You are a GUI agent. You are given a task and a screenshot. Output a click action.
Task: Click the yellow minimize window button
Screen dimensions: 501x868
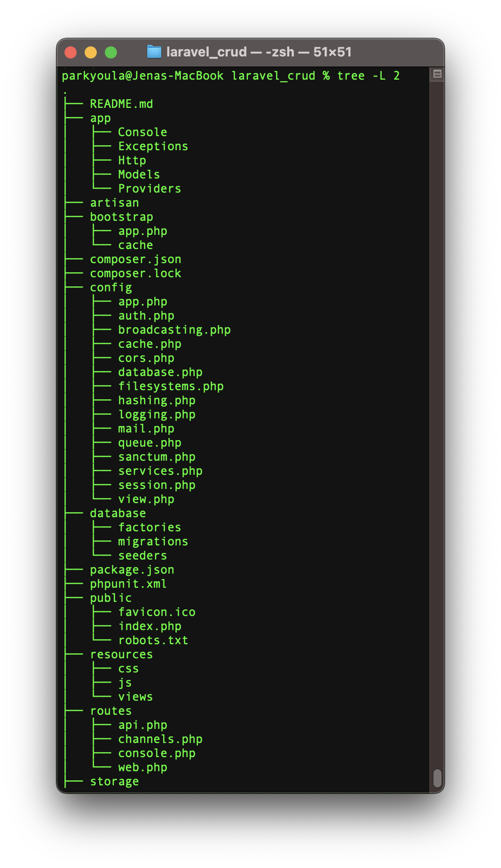pyautogui.click(x=91, y=52)
